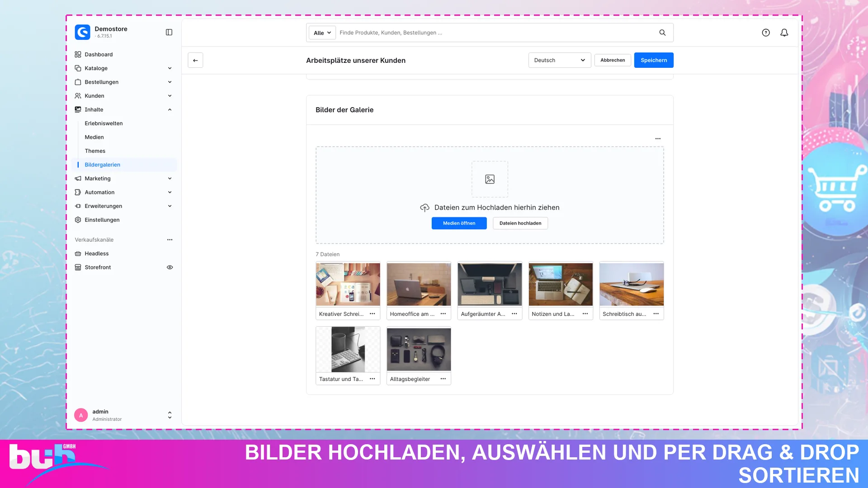
Task: Expand the Kataloge menu
Action: [x=170, y=68]
